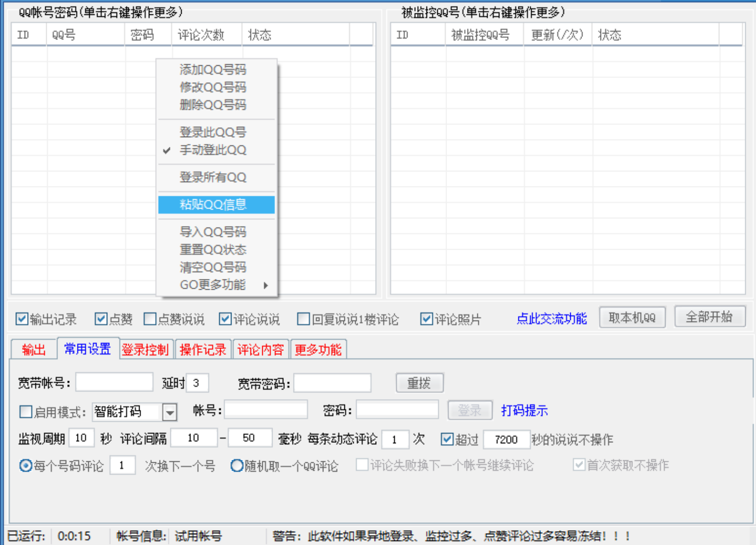Uncheck the 点赞 checkbox

tap(101, 319)
